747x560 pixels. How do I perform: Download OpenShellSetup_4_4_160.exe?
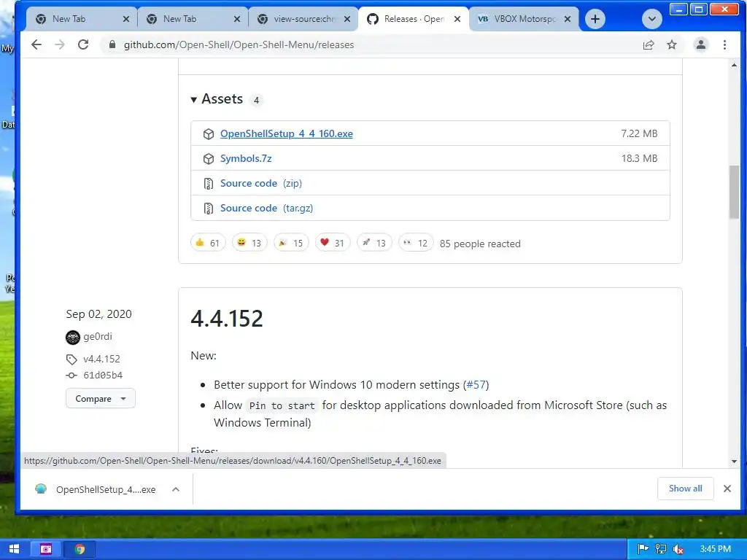tap(286, 134)
